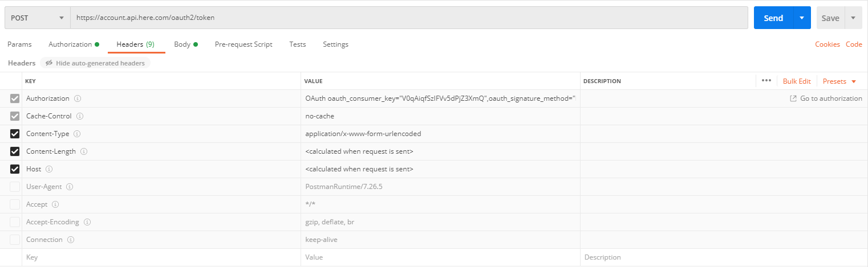Screen dimensions: 868x267
Task: Open the Presets dropdown
Action: (x=839, y=81)
